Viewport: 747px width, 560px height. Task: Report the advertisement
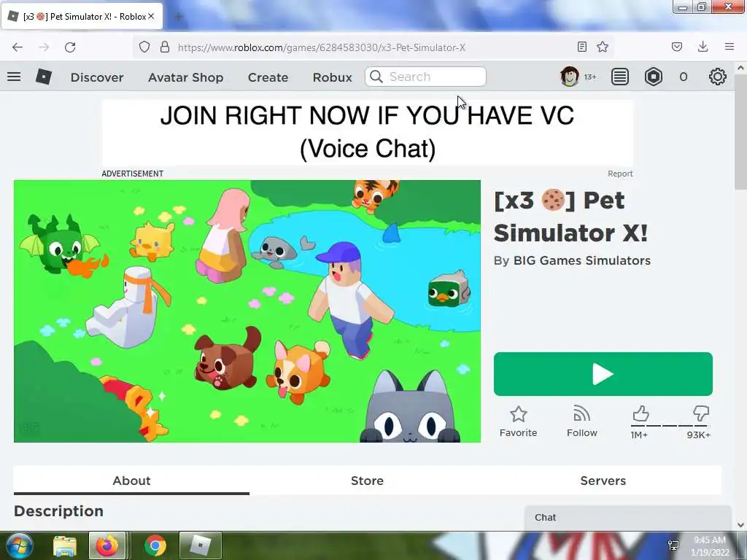tap(620, 174)
